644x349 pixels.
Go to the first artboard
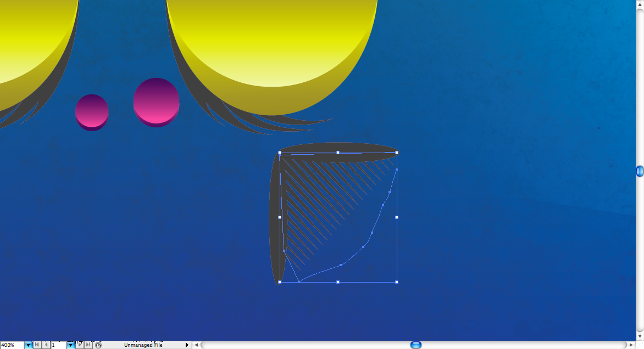coord(37,345)
